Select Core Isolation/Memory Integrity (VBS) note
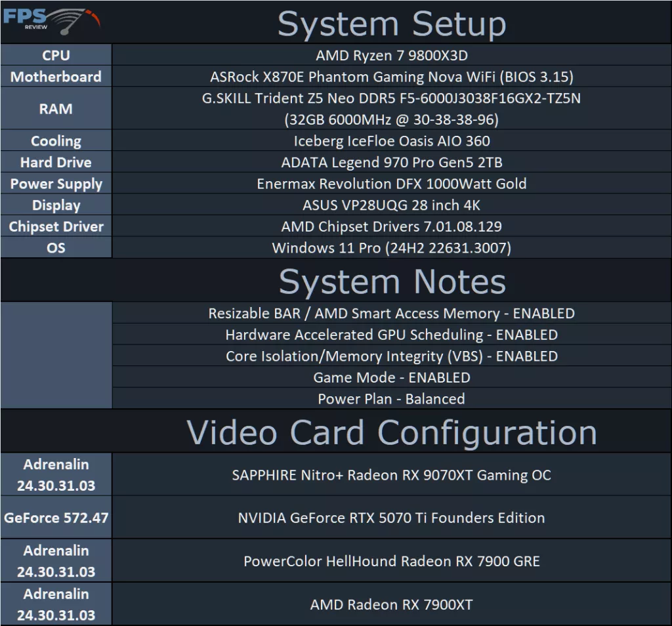The height and width of the screenshot is (626, 672). pyautogui.click(x=392, y=356)
